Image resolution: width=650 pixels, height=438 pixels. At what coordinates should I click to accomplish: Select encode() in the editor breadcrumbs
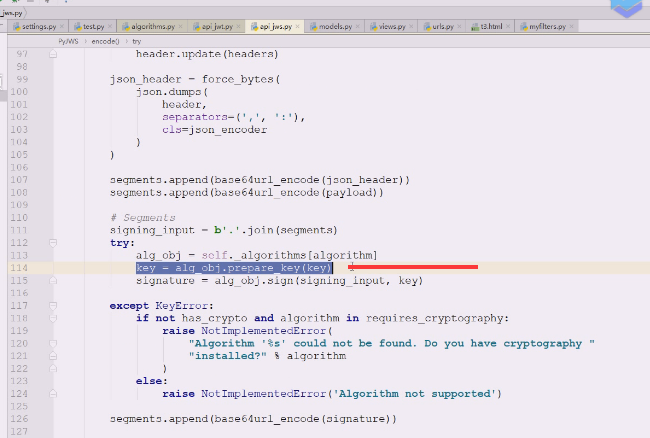coord(105,41)
